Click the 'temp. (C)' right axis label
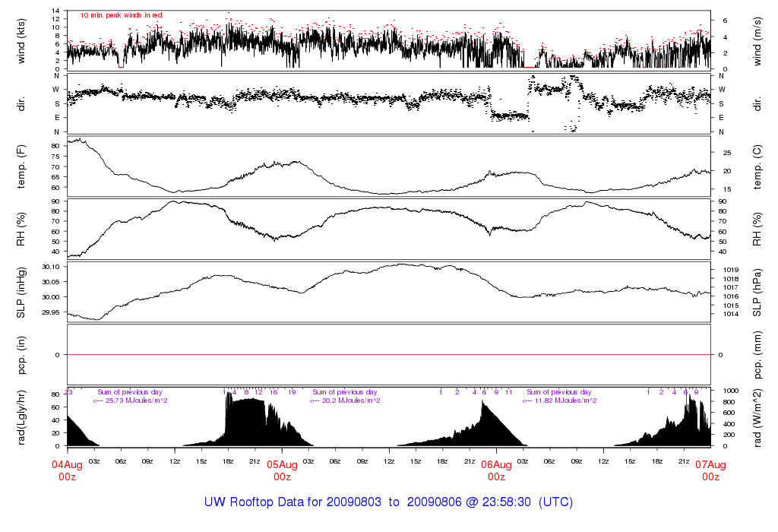Image resolution: width=778 pixels, height=532 pixels. pos(757,166)
